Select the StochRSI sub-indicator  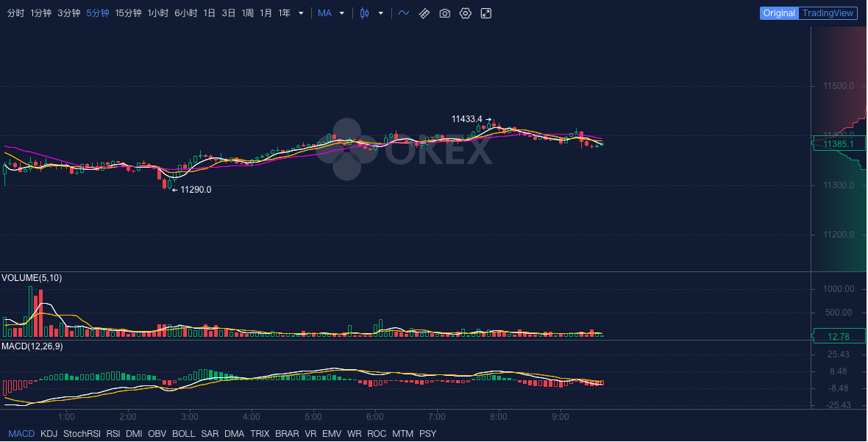click(x=82, y=434)
